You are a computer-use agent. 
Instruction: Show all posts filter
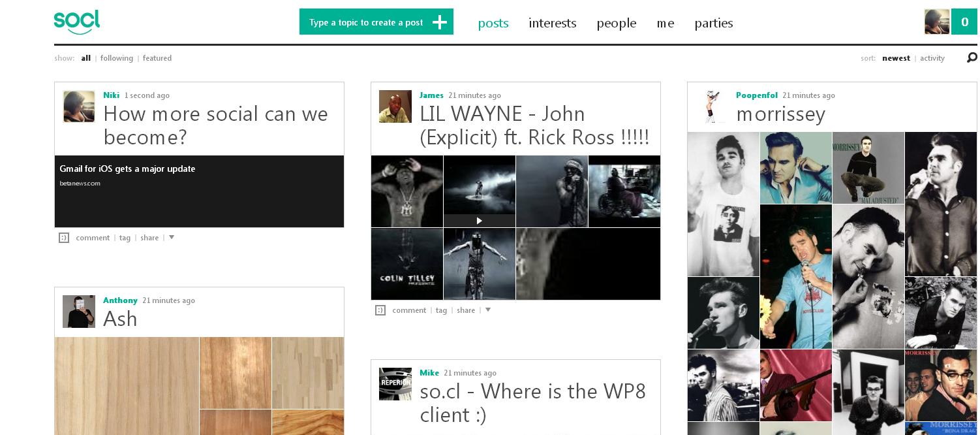pyautogui.click(x=86, y=58)
